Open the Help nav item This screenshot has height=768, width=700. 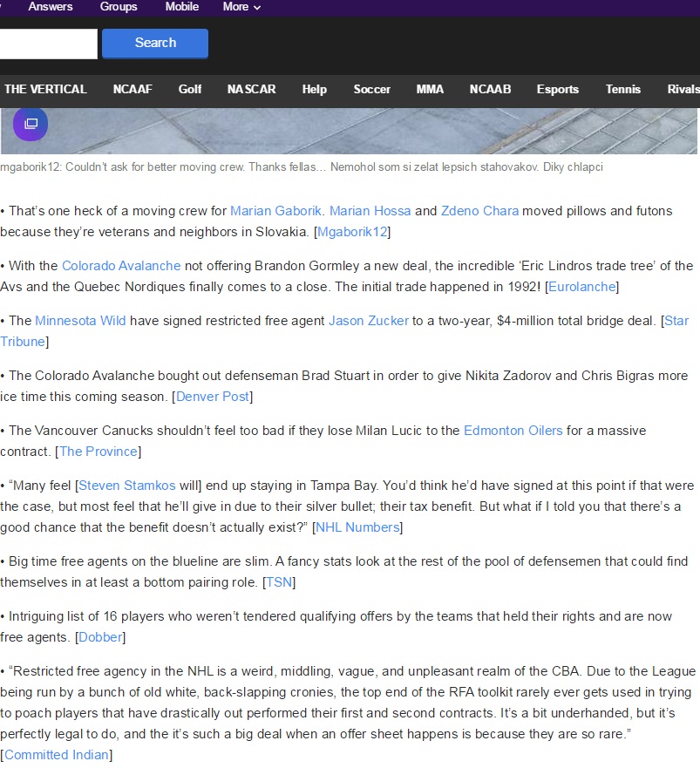tap(314, 89)
